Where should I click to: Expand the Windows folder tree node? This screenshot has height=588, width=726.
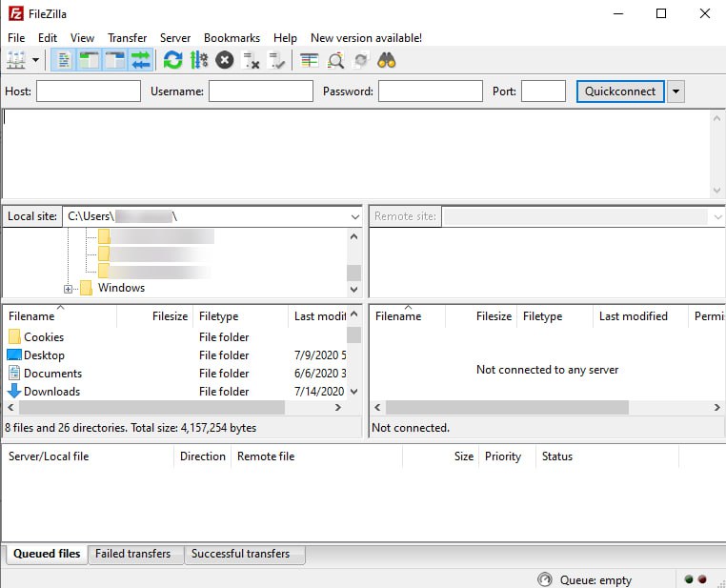69,289
